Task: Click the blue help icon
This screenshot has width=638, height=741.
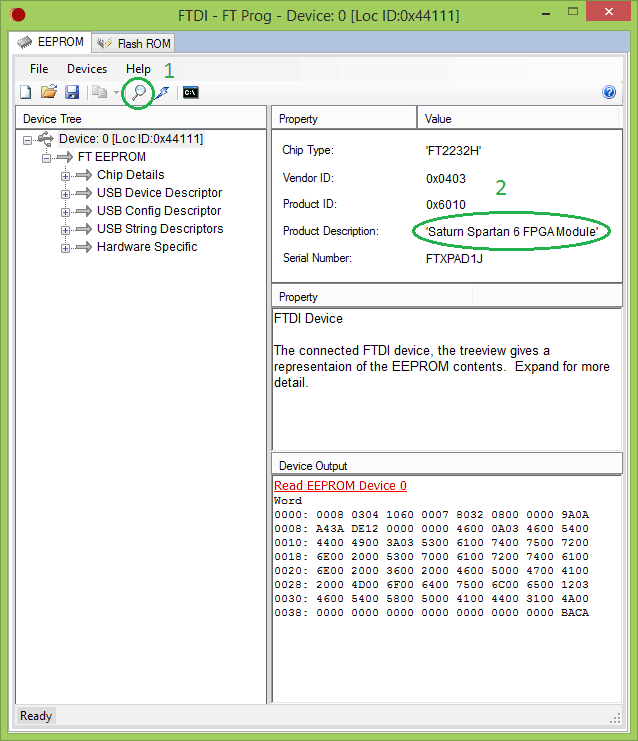Action: [x=609, y=92]
